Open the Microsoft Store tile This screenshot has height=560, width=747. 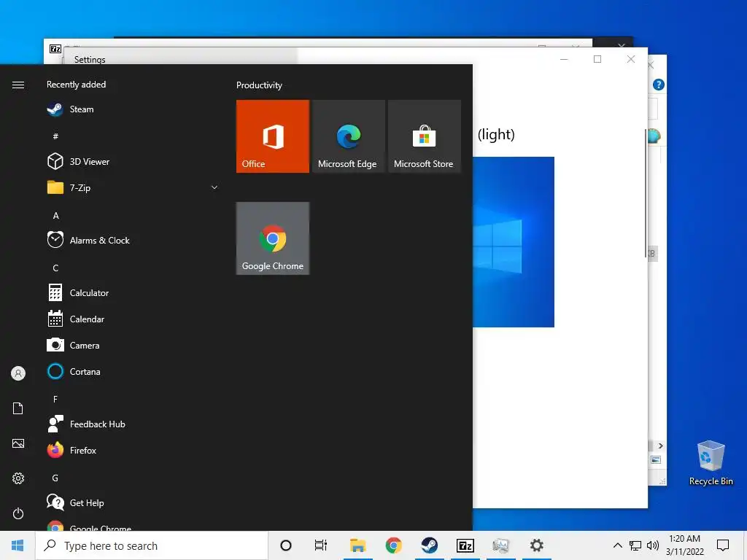[x=425, y=136]
